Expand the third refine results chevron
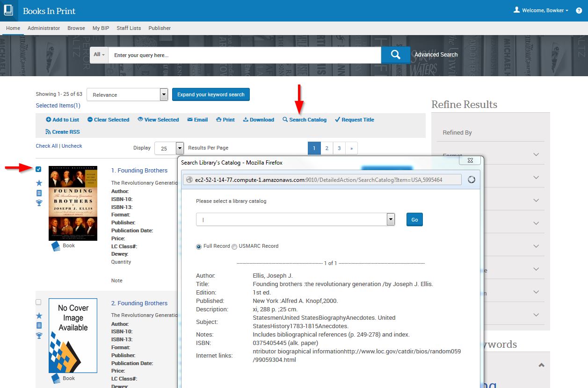The height and width of the screenshot is (388, 588). coord(536,201)
